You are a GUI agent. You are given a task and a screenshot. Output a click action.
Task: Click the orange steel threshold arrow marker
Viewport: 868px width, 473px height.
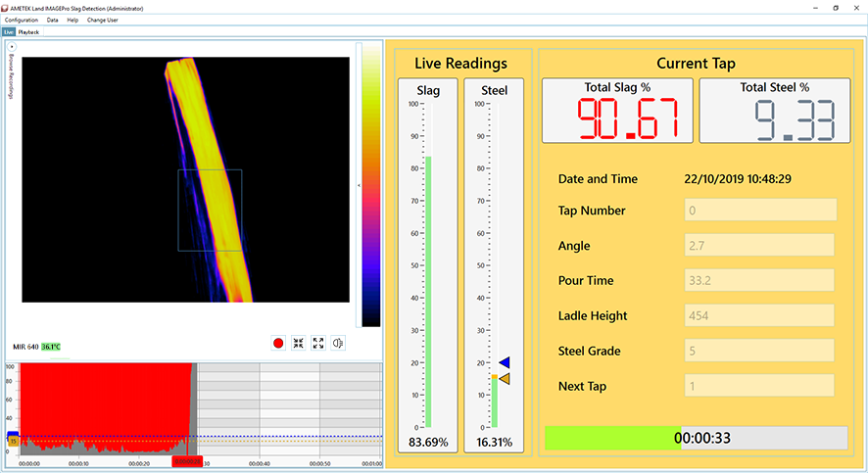point(505,378)
